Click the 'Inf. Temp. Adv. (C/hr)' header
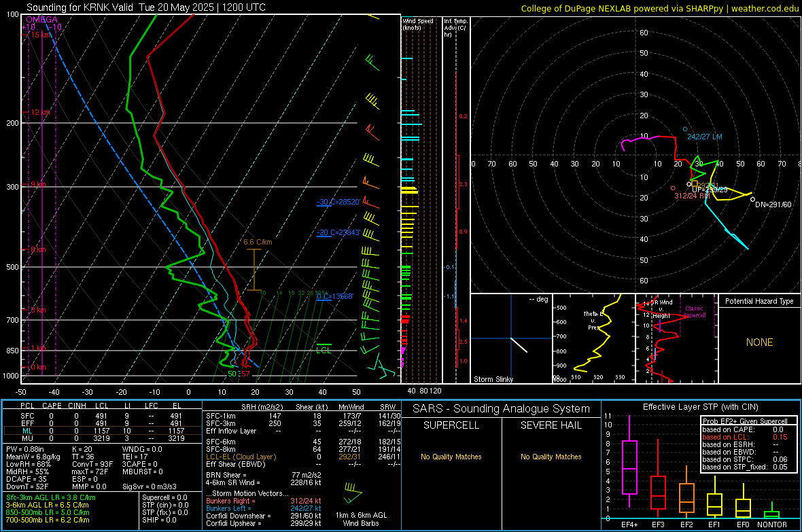Image resolution: width=802 pixels, height=532 pixels. [x=455, y=28]
